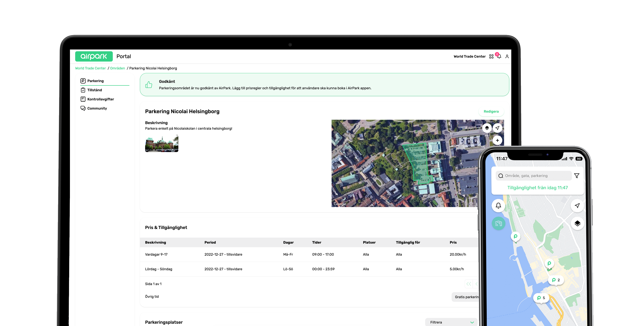
Task: Go to first page with double chevron
Action: [469, 284]
